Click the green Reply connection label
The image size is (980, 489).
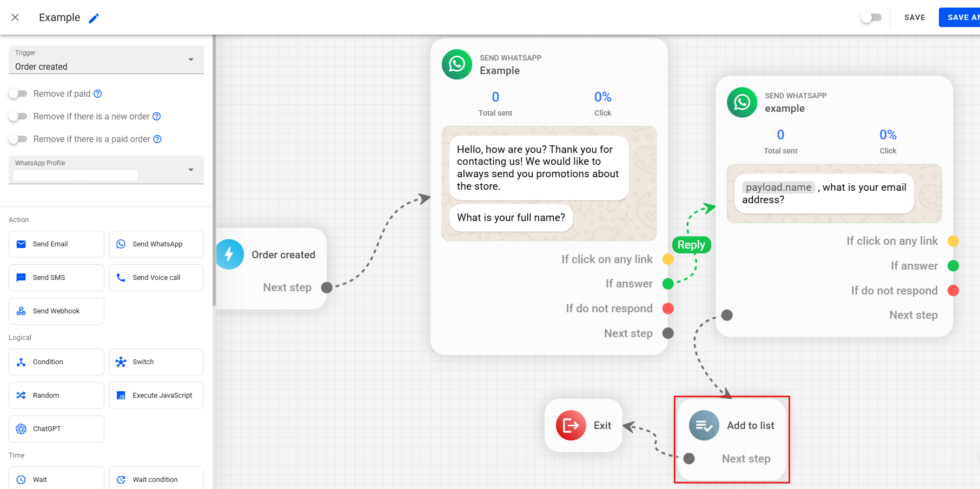point(691,245)
